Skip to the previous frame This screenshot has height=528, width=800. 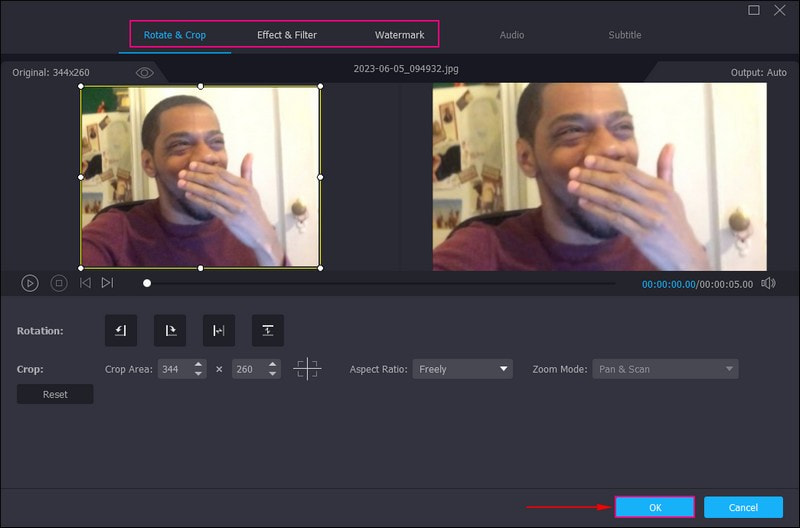[85, 283]
